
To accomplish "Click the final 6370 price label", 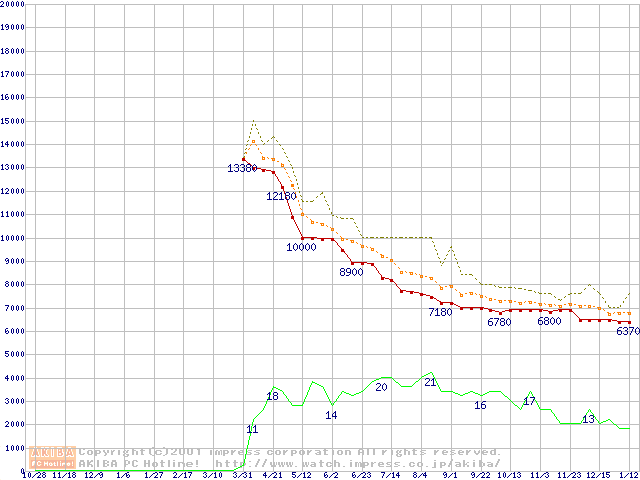I will point(627,331).
